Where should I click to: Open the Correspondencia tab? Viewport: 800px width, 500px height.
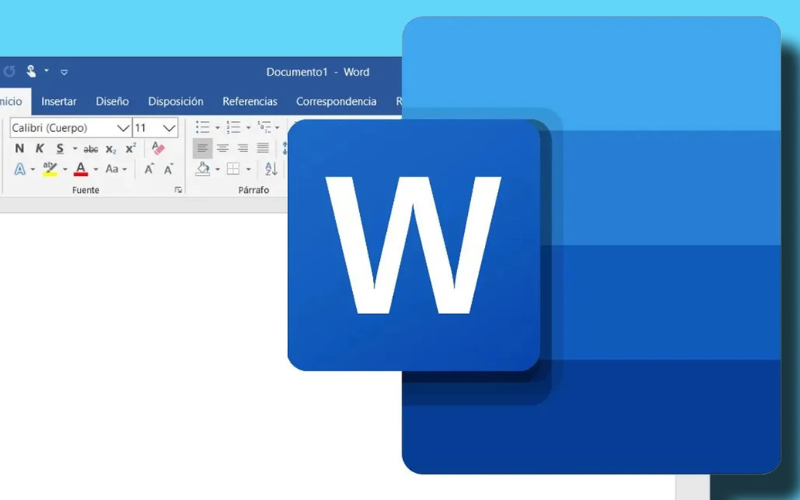(336, 101)
